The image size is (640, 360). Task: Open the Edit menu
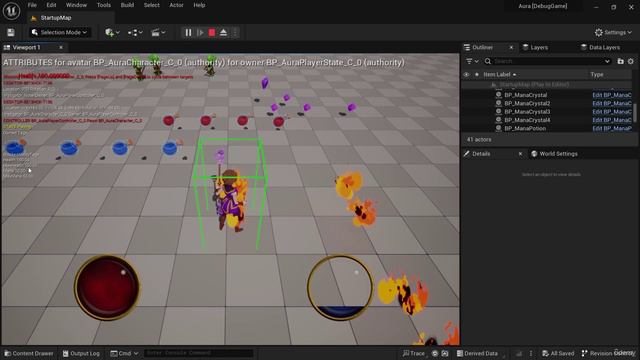tap(51, 5)
